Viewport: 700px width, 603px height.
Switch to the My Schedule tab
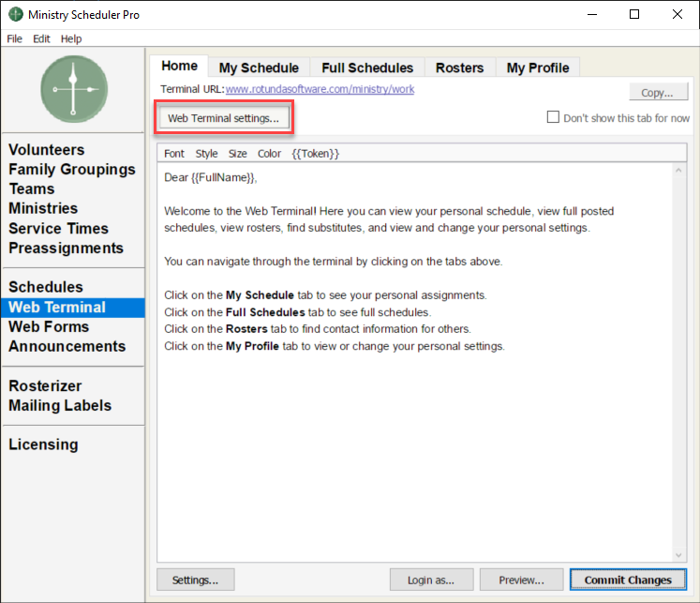259,68
